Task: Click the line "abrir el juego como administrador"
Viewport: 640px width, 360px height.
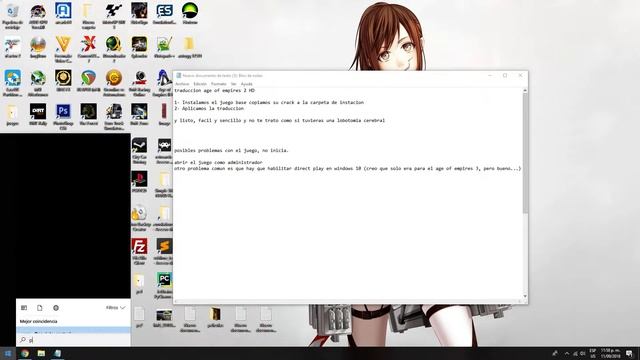Action: click(x=218, y=162)
